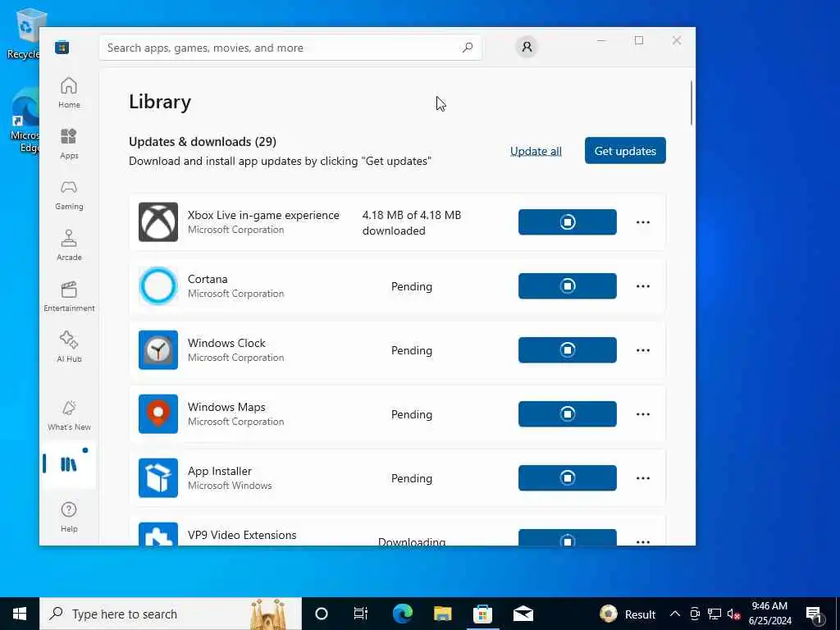Go to Apps section in sidebar
The width and height of the screenshot is (840, 630).
coord(69,144)
